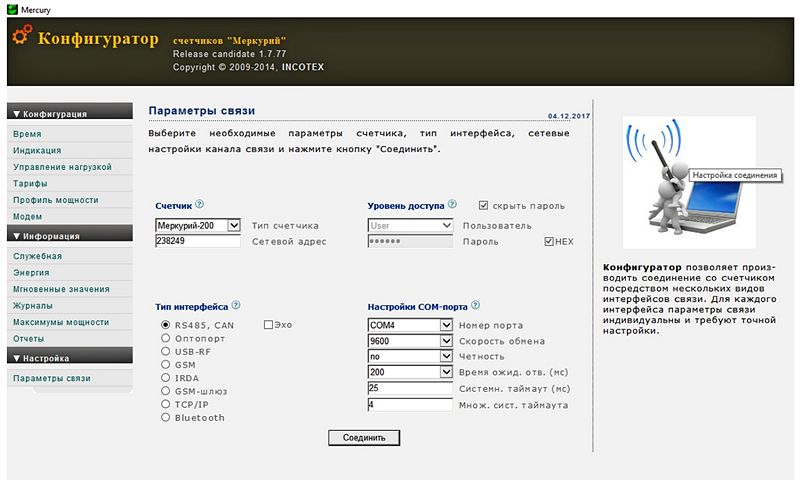
Task: Open Профиль мощности sidebar item
Action: pos(70,200)
